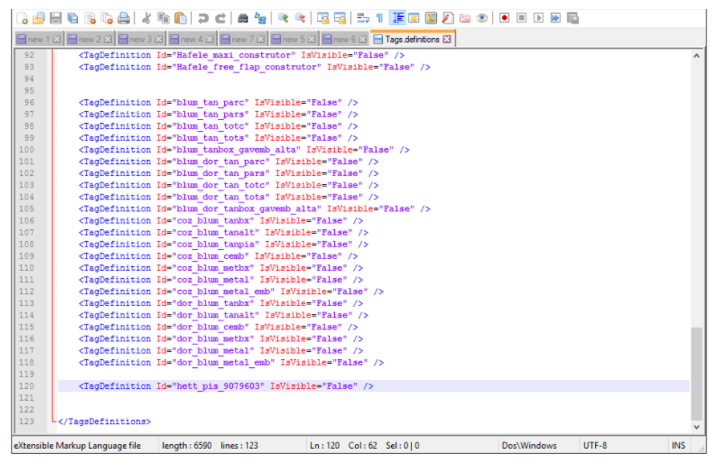Click the scrollbar down arrow
Image resolution: width=723 pixels, height=466 pixels.
696,427
